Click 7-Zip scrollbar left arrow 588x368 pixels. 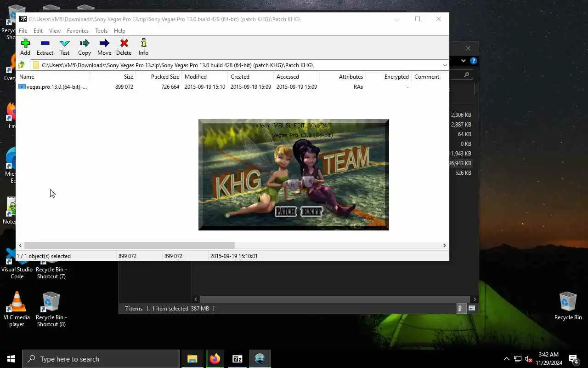[20, 246]
